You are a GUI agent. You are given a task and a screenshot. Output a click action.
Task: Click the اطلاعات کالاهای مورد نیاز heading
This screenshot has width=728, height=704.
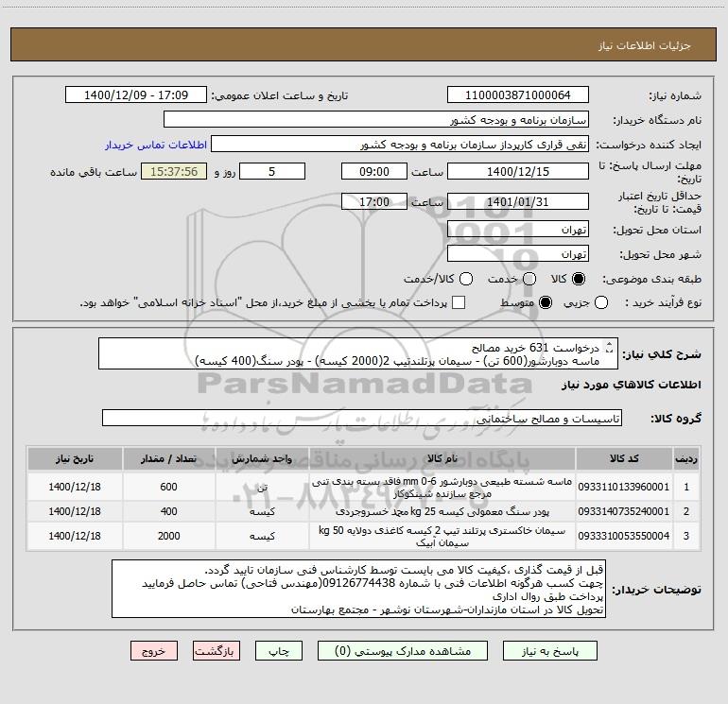point(631,385)
